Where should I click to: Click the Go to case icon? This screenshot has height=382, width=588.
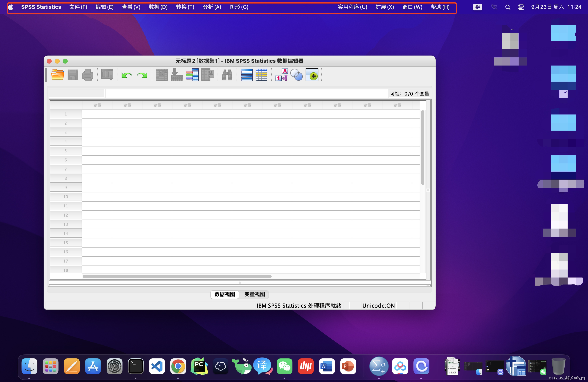[162, 75]
